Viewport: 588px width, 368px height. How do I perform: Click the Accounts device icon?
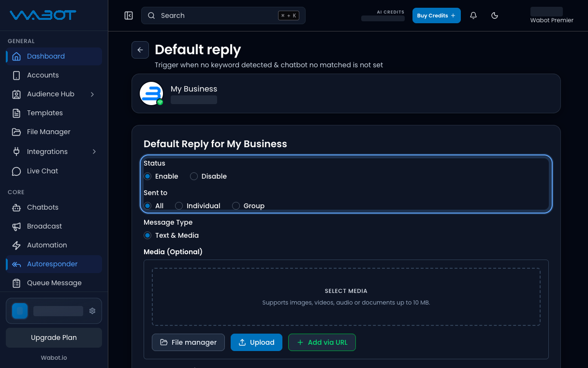pos(16,75)
